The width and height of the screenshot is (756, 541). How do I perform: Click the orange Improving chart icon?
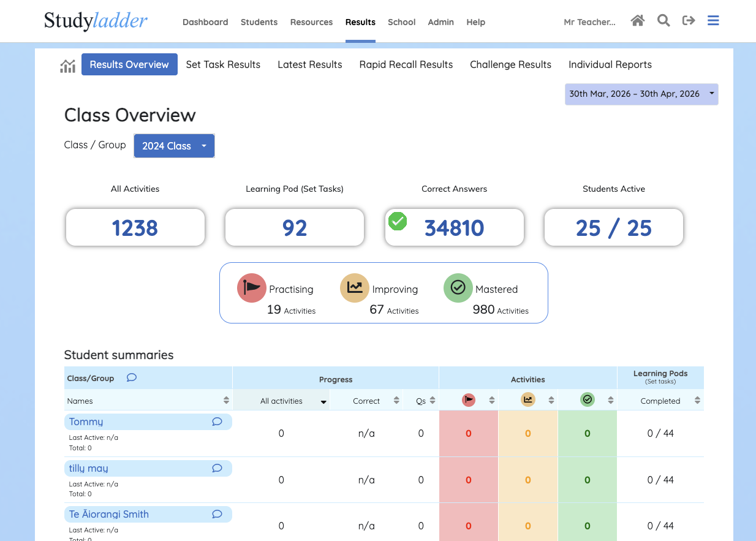pos(355,288)
